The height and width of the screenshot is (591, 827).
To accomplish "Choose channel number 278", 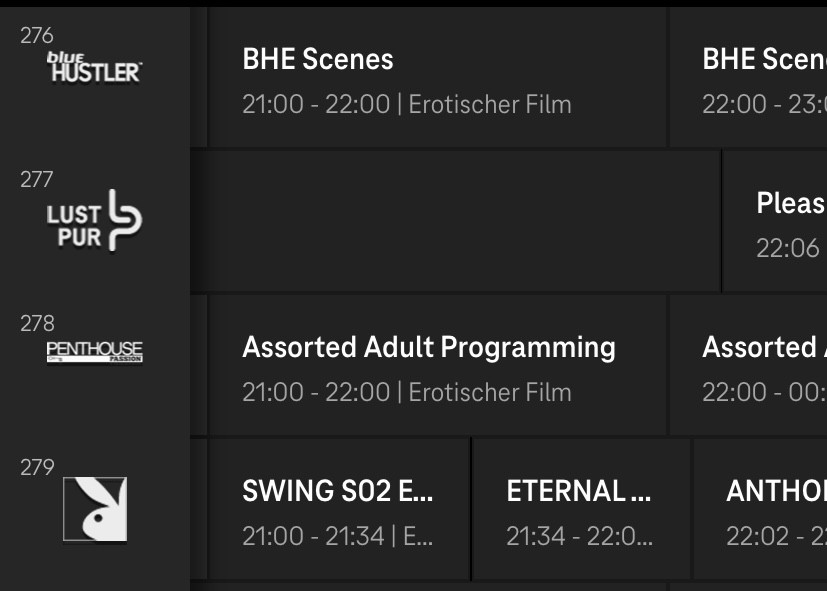I will coord(37,323).
